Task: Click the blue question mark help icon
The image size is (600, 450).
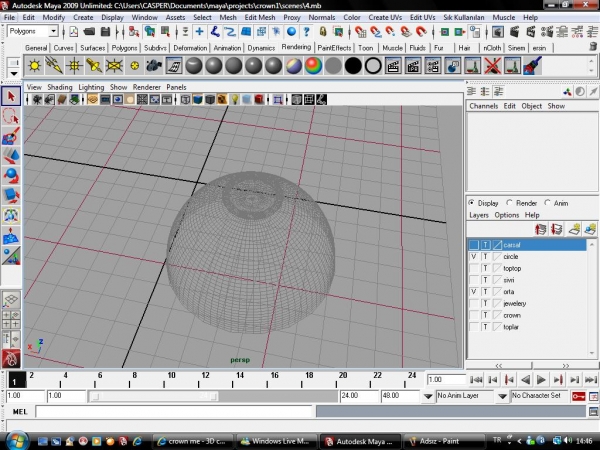Action: click(307, 31)
